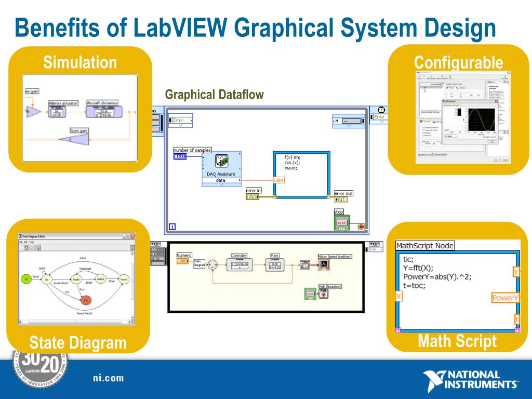Select the Idle state bubble
532x399 pixels.
coord(46,280)
